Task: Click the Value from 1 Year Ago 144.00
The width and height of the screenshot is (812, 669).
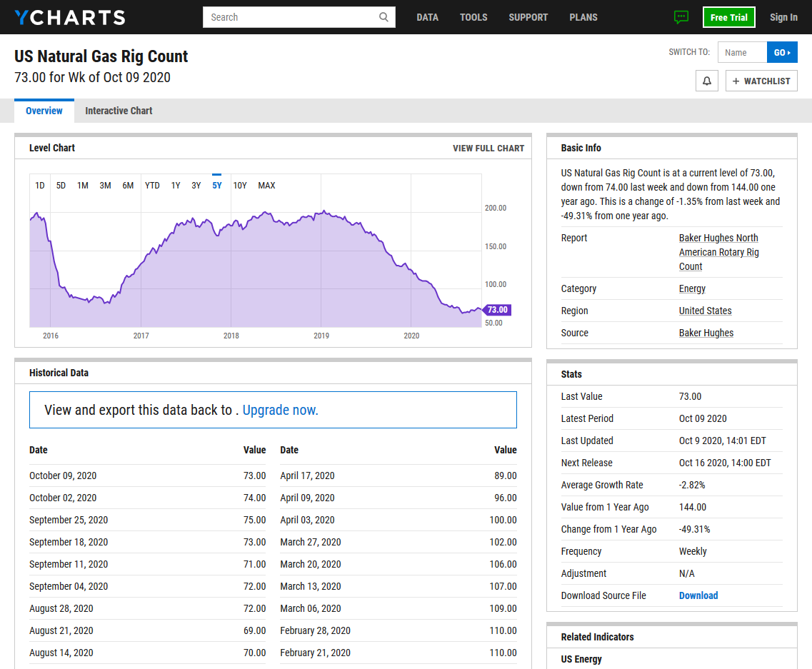Action: click(692, 508)
